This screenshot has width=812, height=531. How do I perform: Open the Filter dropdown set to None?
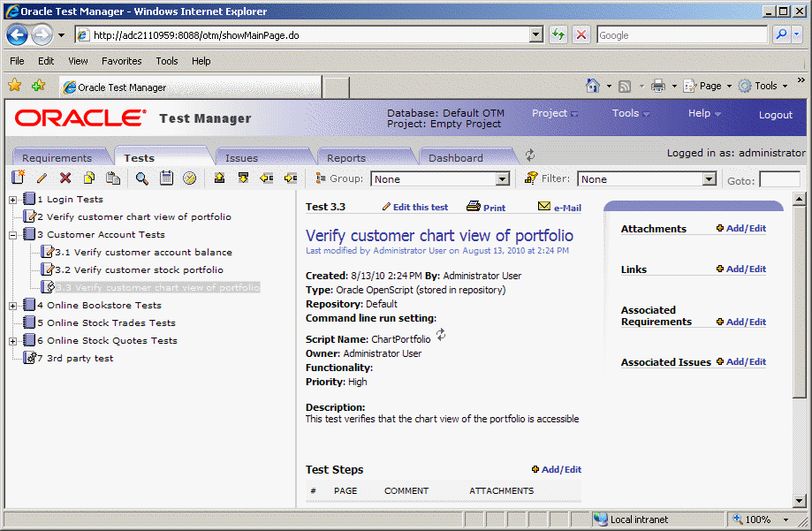(x=646, y=179)
